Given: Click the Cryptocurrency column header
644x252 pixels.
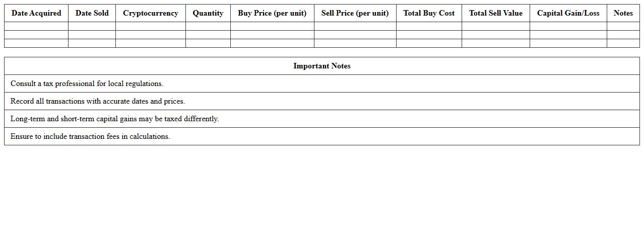Looking at the screenshot, I should 150,13.
